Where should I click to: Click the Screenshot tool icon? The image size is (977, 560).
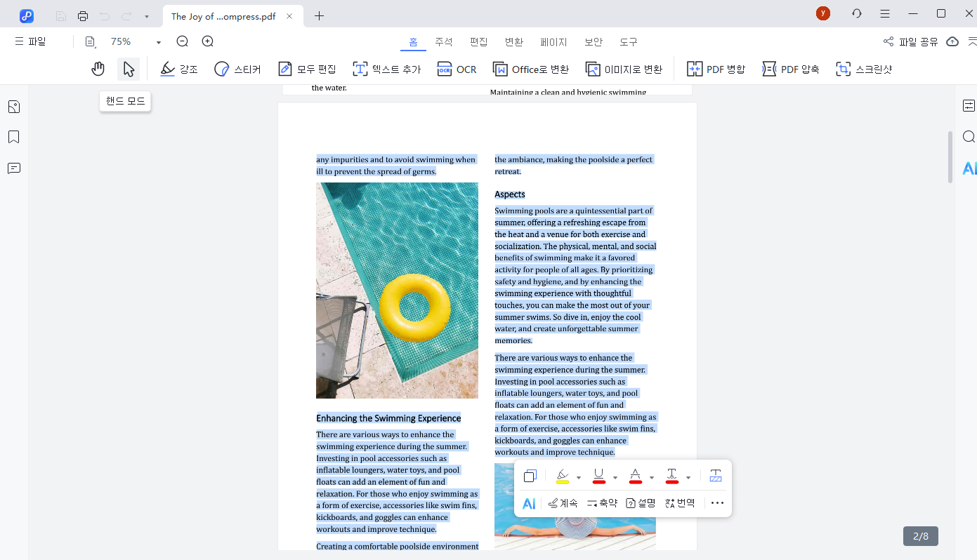(864, 69)
